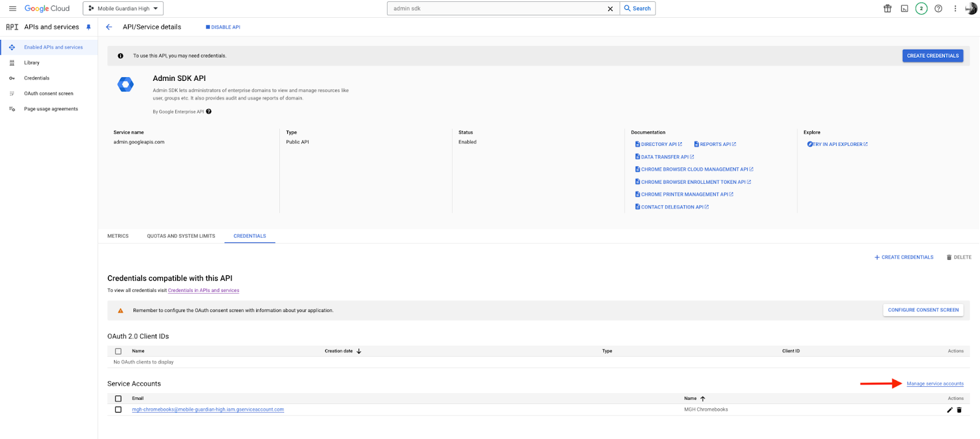The image size is (980, 439).
Task: Open the hamburger navigation menu
Action: (12, 9)
